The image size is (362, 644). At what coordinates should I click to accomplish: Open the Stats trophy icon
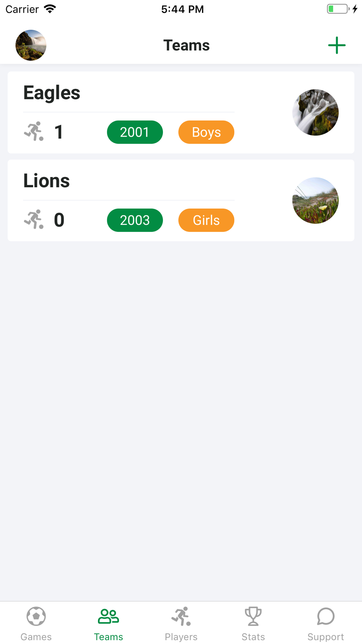tap(253, 616)
